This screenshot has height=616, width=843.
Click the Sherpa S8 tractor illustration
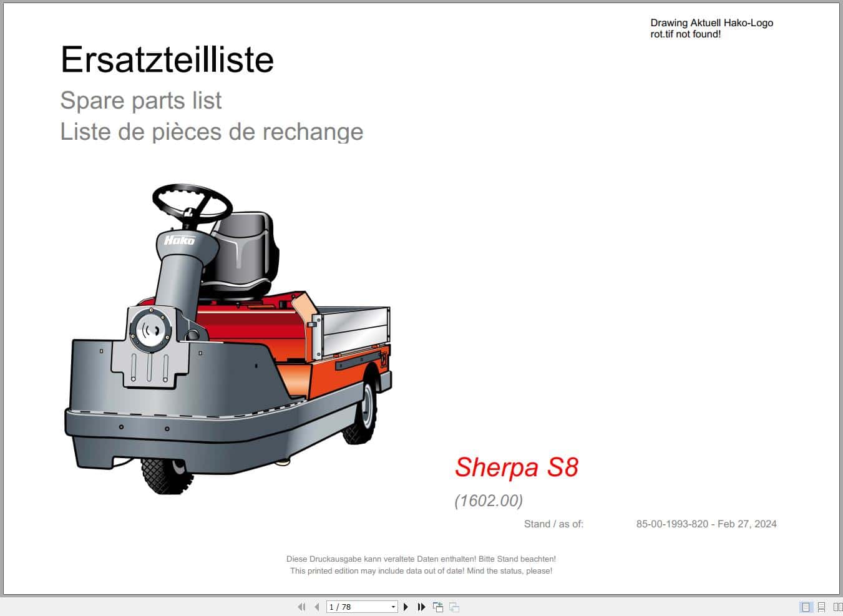click(228, 339)
